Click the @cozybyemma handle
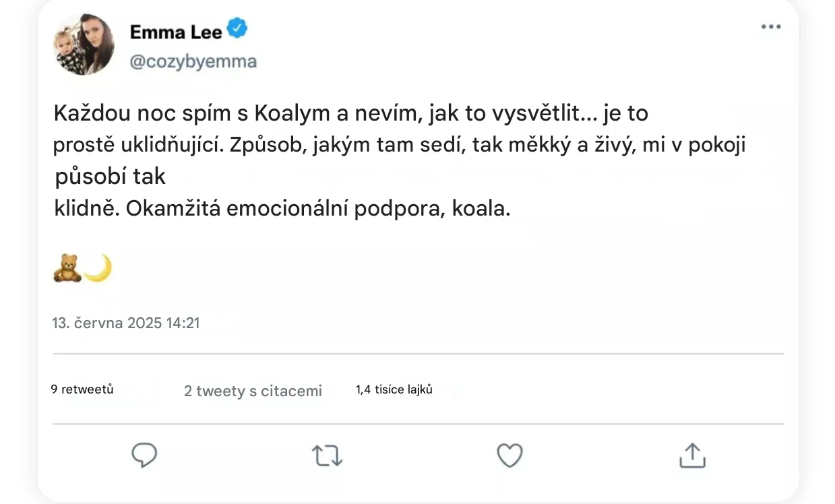835x504 pixels. [193, 62]
